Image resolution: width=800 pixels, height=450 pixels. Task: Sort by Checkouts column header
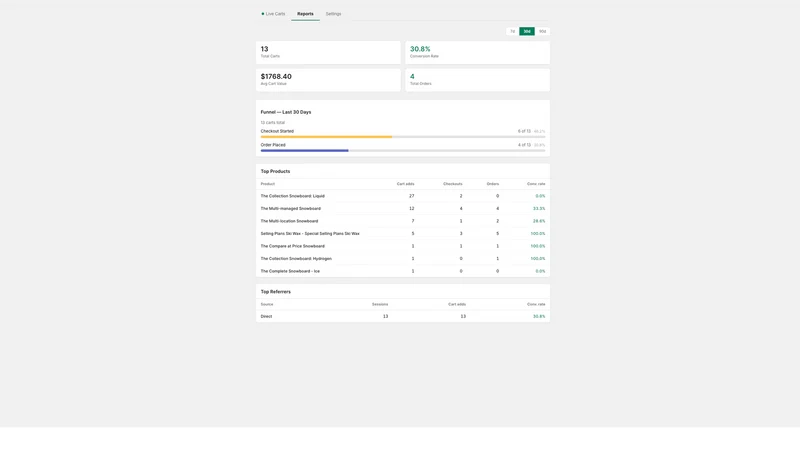coord(453,184)
